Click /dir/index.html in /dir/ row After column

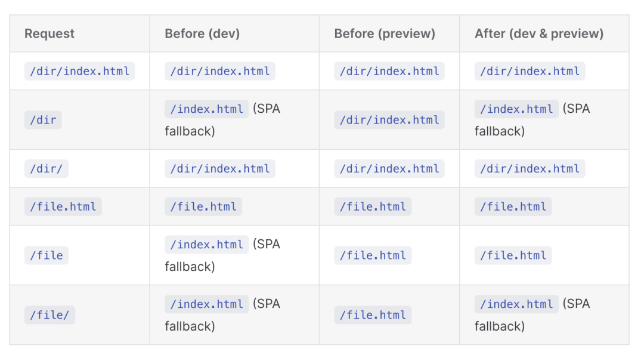(530, 168)
